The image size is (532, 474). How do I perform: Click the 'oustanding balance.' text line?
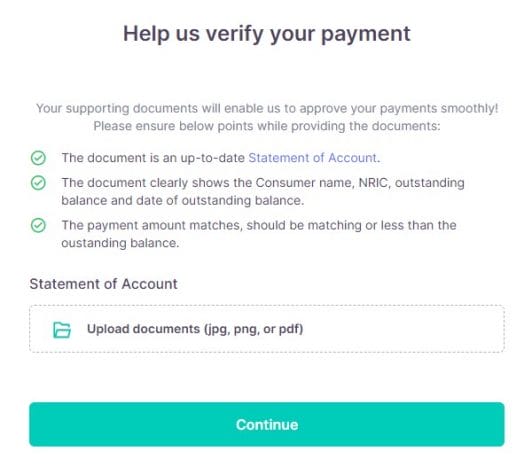coord(120,243)
